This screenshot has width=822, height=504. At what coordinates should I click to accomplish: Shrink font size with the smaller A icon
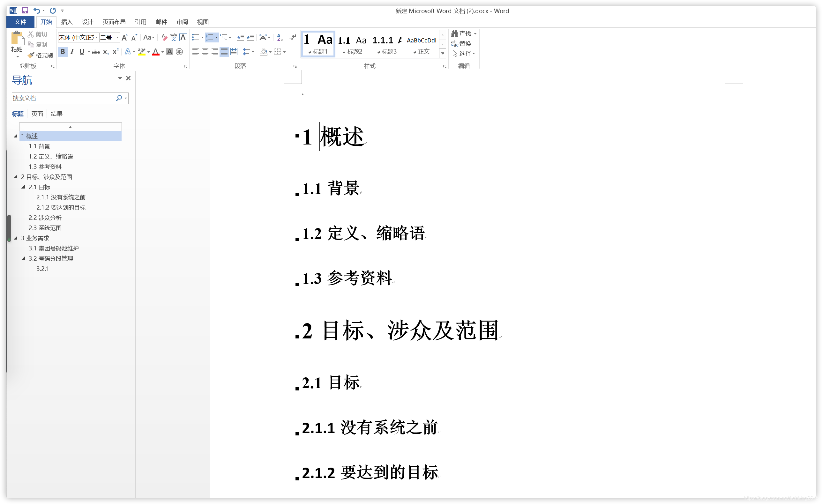134,37
